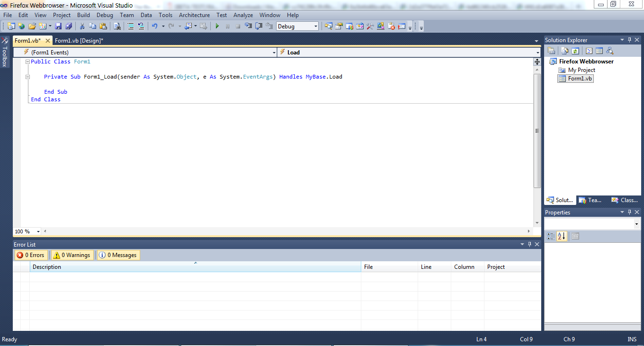
Task: Click the editor split bar handle above scrollbar
Action: [537, 62]
